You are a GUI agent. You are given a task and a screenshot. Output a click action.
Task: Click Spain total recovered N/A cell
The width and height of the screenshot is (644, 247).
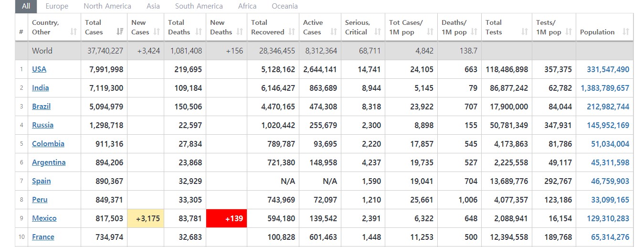point(274,181)
